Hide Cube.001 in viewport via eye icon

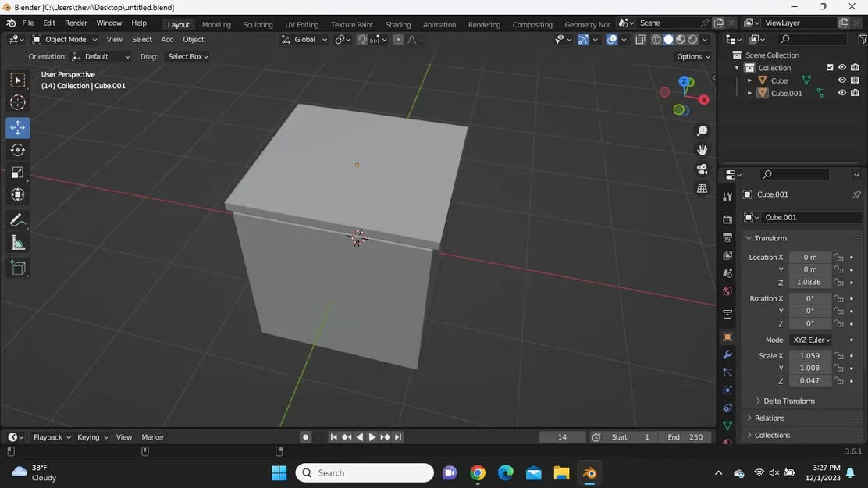842,93
